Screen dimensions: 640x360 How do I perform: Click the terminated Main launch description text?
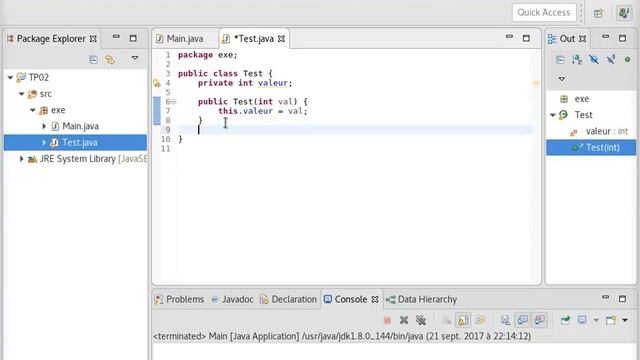tap(342, 336)
